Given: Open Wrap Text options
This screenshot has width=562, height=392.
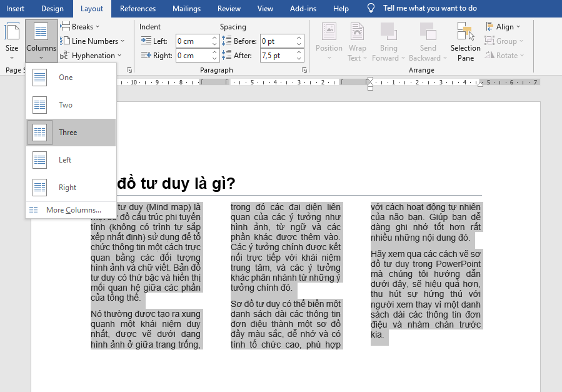Looking at the screenshot, I should pos(357,38).
